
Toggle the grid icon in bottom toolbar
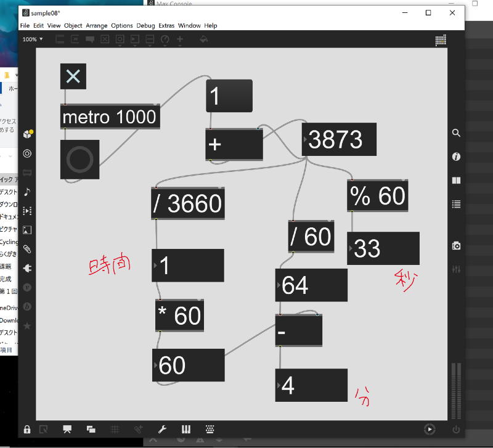point(115,429)
